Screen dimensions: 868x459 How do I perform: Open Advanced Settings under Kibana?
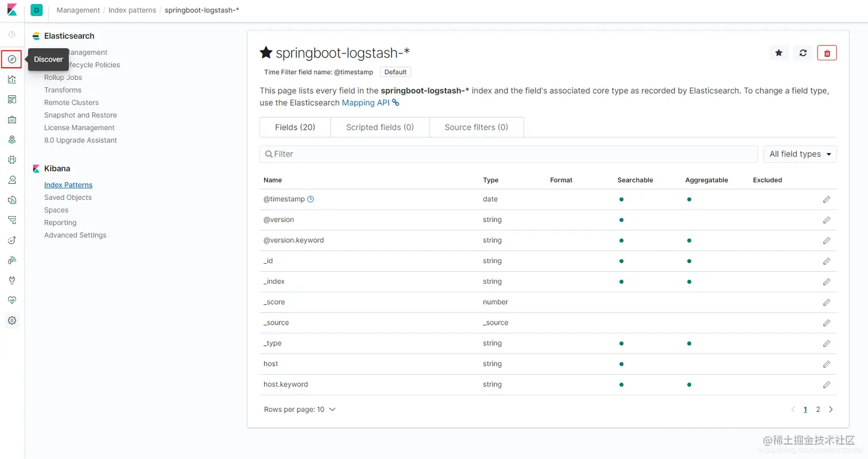pos(75,236)
